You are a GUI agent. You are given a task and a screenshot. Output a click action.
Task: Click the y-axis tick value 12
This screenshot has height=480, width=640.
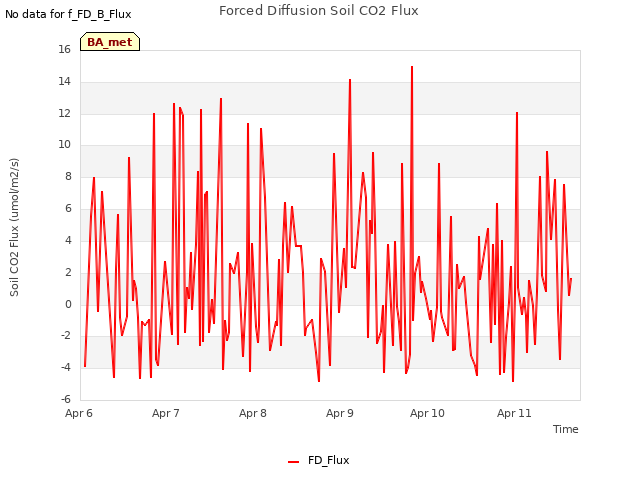tap(64, 113)
